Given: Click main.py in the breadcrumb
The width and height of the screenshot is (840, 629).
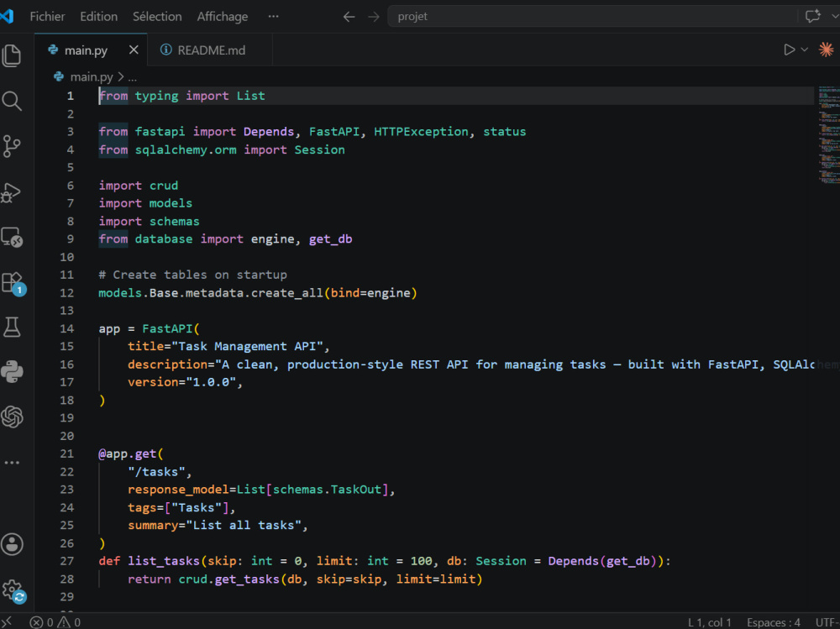Looking at the screenshot, I should (x=92, y=77).
